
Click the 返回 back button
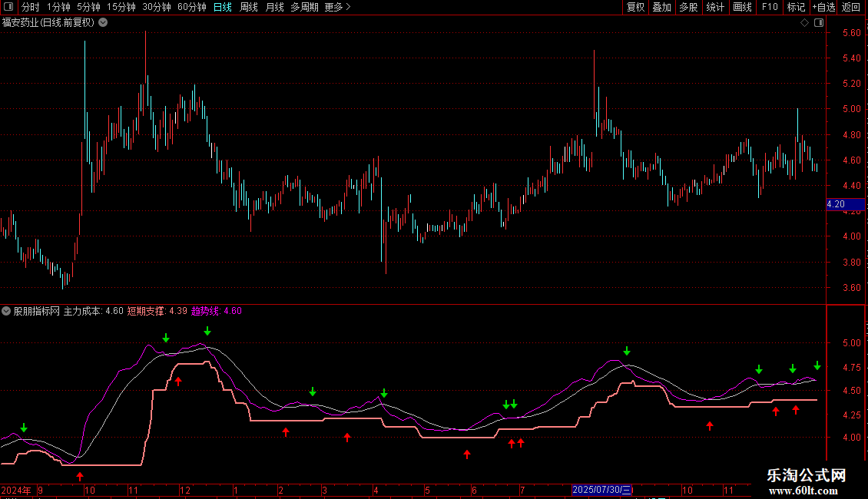pos(851,7)
